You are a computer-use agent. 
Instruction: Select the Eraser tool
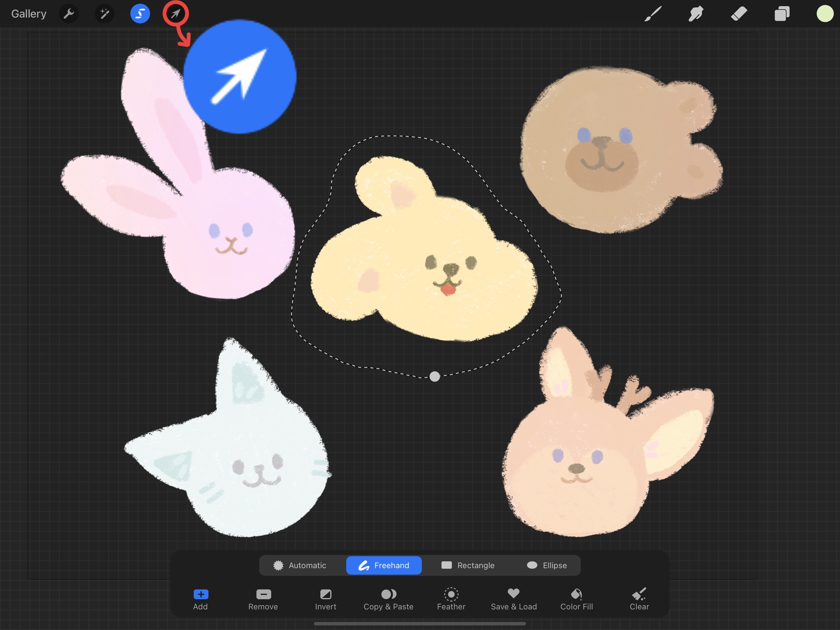[x=739, y=14]
